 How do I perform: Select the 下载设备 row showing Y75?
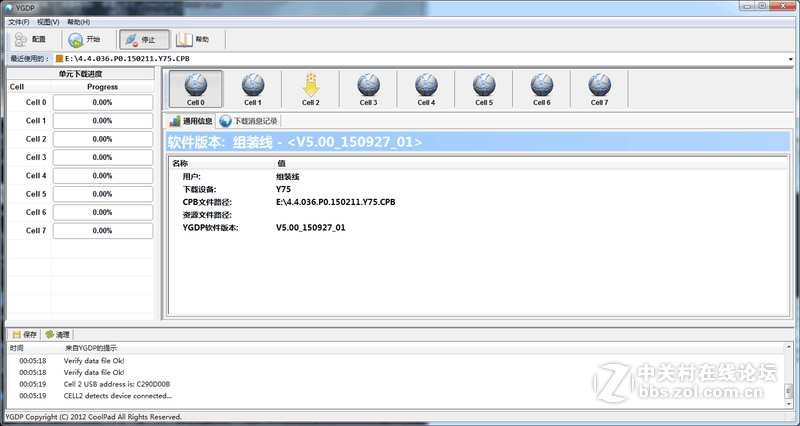coord(478,189)
